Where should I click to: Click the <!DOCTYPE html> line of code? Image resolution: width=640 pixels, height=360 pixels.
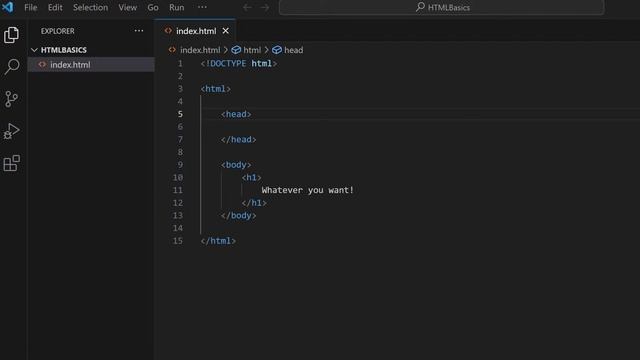coord(239,64)
